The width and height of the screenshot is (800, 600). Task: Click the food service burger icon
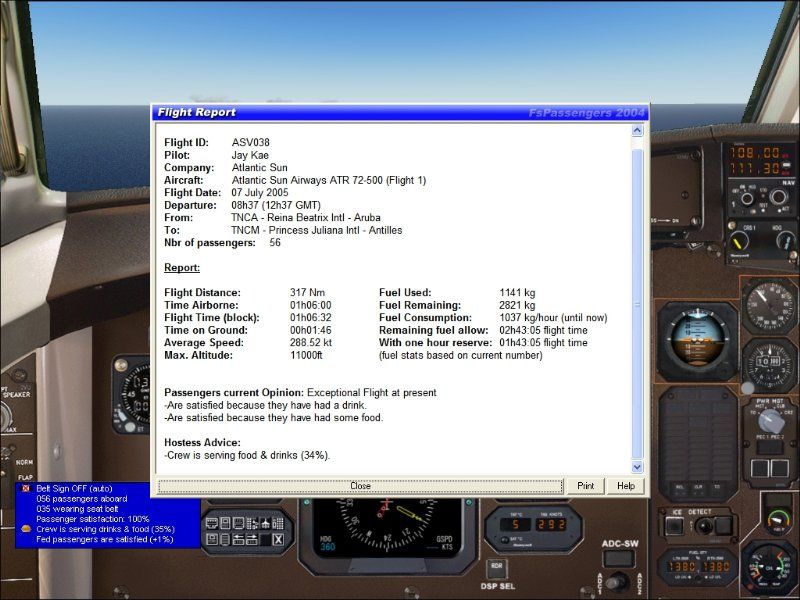(26, 529)
